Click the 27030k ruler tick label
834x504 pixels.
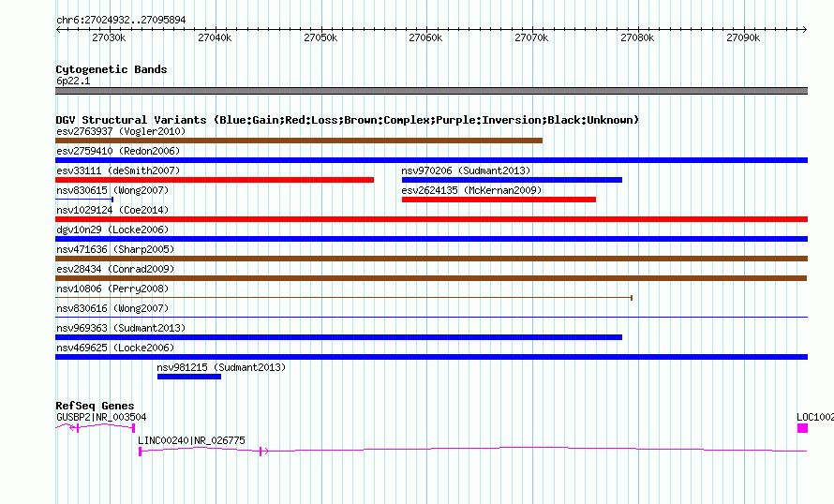(x=109, y=37)
